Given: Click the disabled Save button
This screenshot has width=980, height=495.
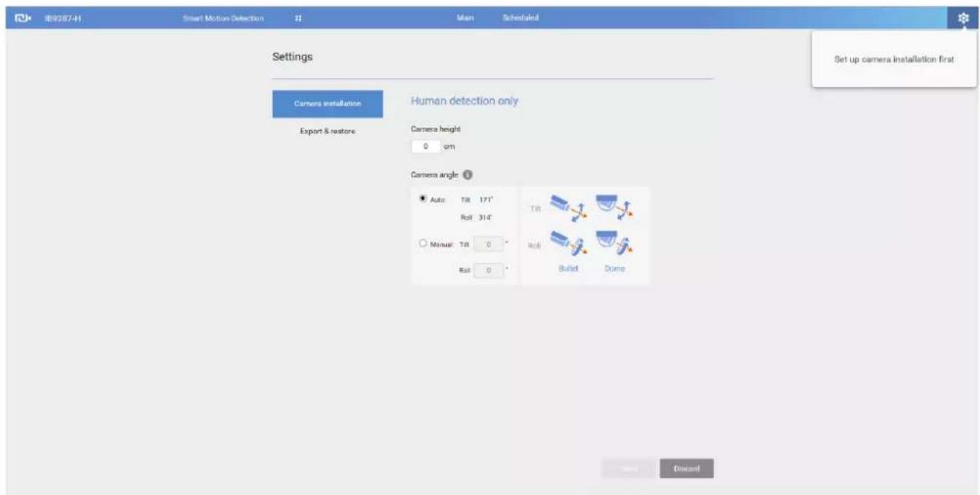Looking at the screenshot, I should (628, 469).
